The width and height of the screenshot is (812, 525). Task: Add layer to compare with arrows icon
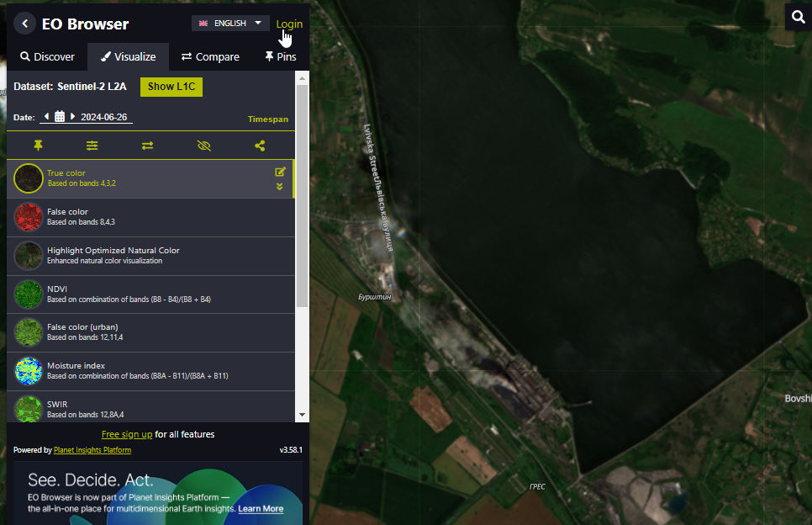point(148,146)
